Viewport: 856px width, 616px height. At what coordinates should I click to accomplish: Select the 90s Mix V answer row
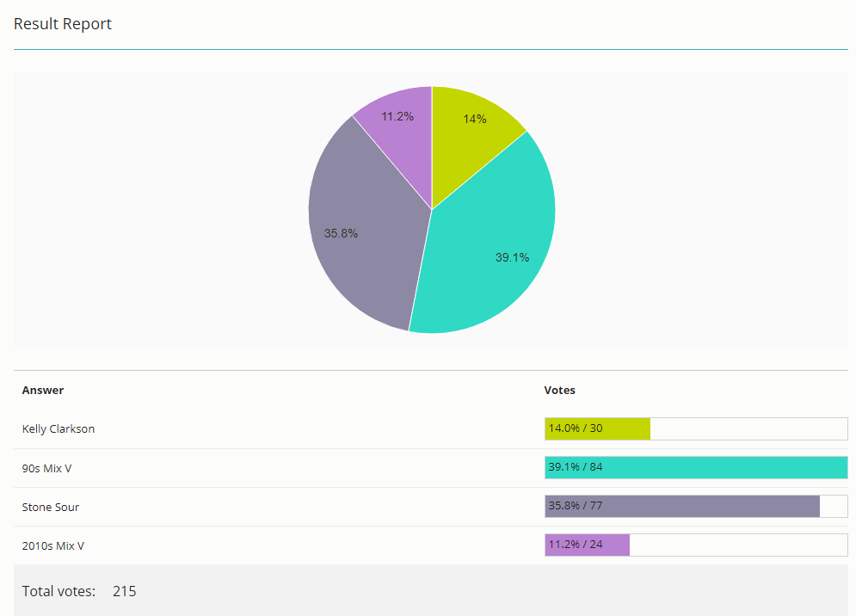pyautogui.click(x=431, y=468)
